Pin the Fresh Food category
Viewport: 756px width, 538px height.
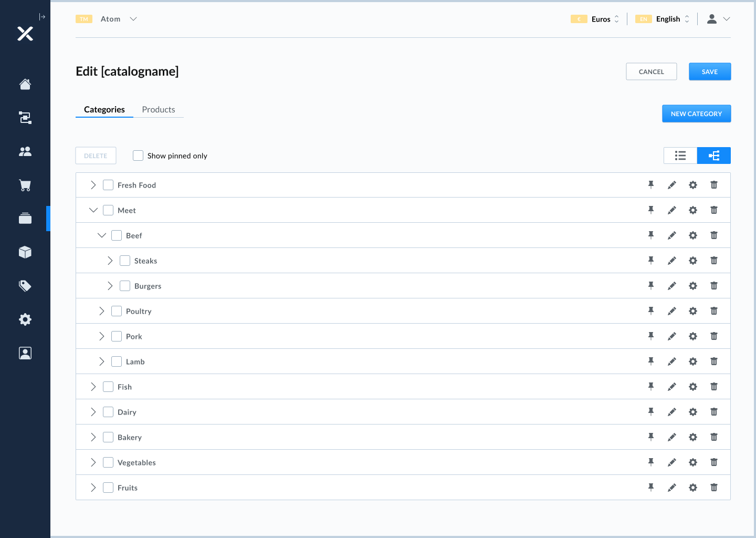(651, 184)
